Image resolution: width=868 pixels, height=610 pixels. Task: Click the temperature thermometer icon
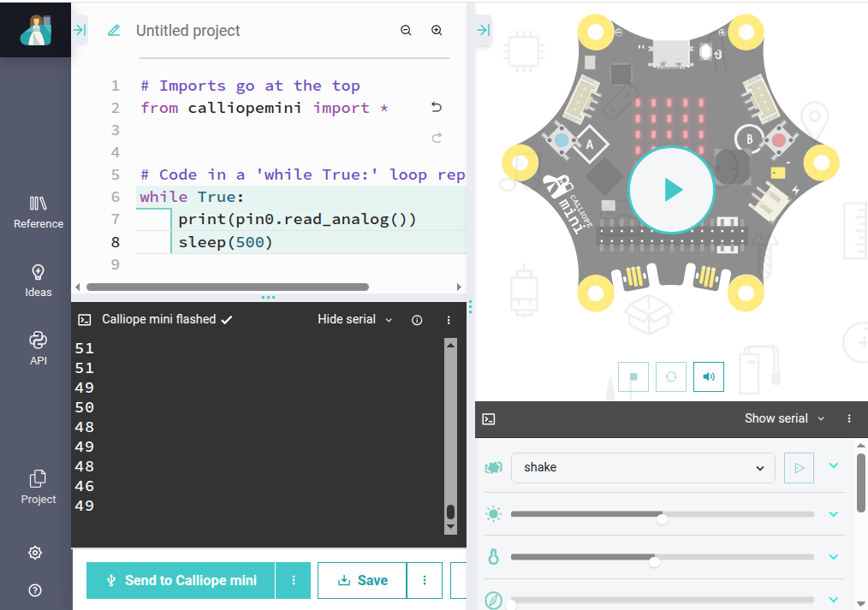pyautogui.click(x=493, y=557)
